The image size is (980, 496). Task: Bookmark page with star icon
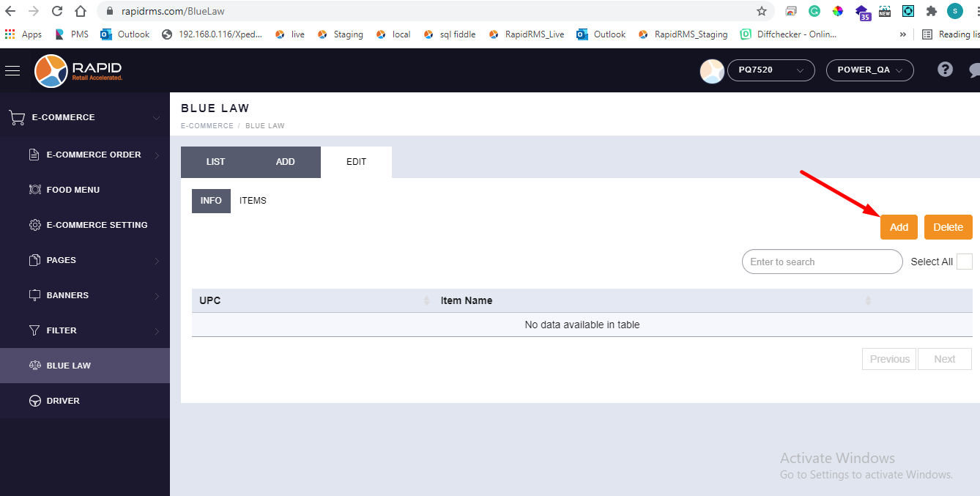762,11
